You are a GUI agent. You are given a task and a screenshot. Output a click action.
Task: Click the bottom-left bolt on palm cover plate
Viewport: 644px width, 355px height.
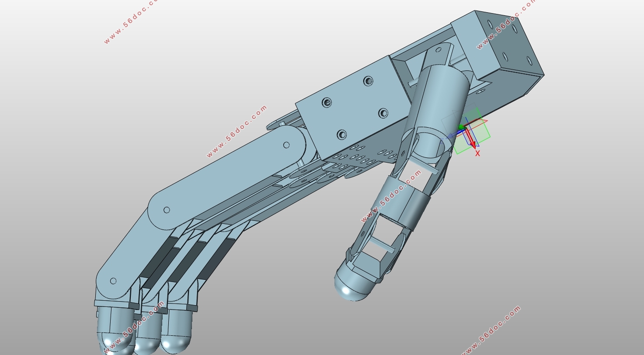(x=342, y=134)
